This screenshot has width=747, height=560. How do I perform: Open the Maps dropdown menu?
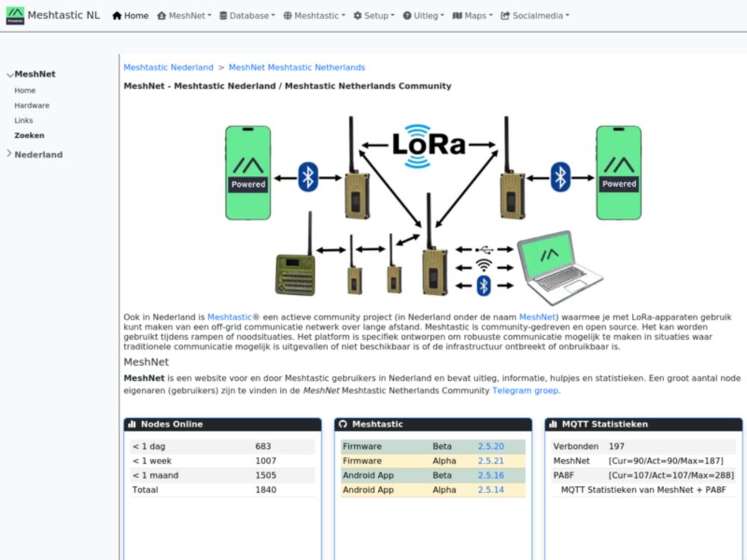tap(473, 16)
